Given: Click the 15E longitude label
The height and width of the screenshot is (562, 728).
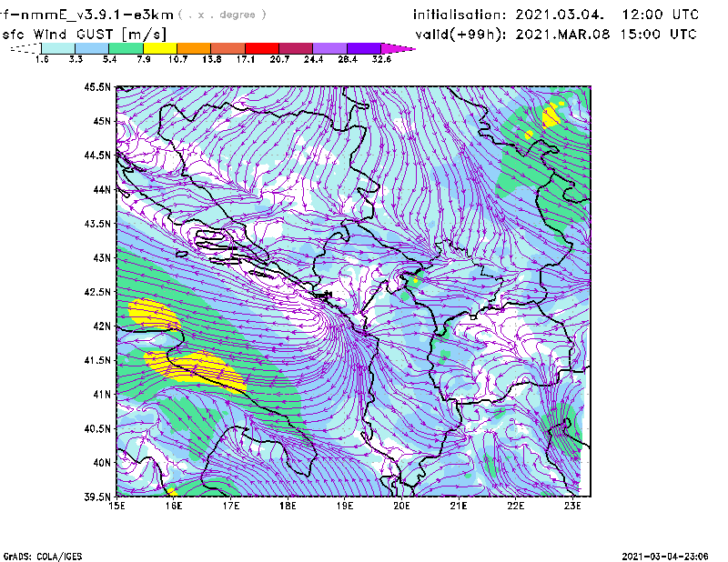Looking at the screenshot, I should 116,506.
